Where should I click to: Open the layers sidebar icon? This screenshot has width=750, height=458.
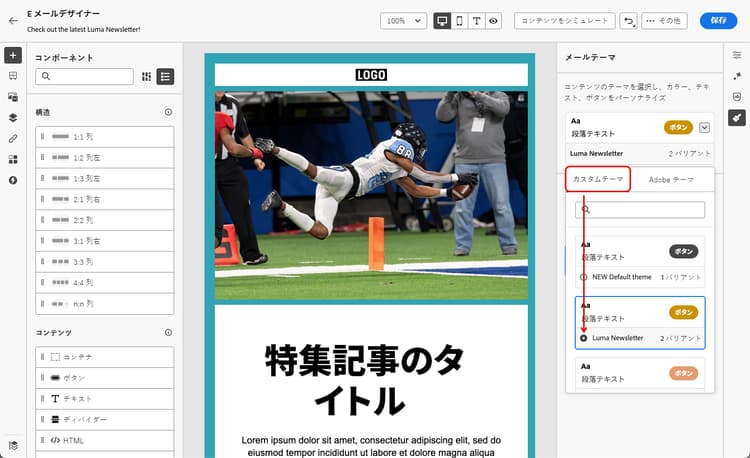(x=13, y=118)
